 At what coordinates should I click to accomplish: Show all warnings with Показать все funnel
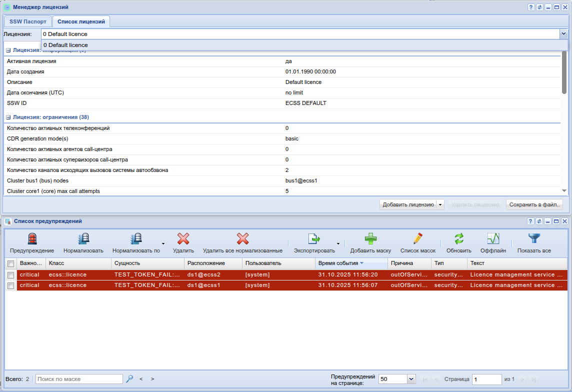(534, 239)
